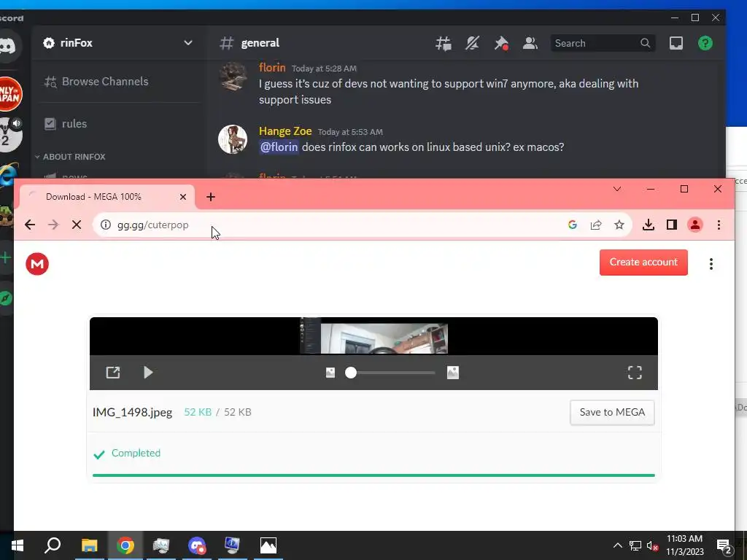Open pinned messages in Discord
The image size is (747, 560).
[x=500, y=43]
